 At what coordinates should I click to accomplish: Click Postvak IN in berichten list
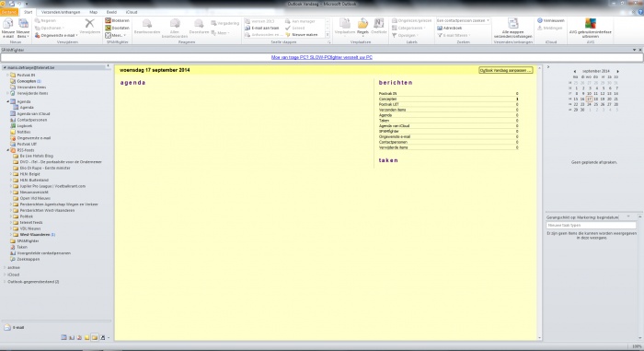387,94
